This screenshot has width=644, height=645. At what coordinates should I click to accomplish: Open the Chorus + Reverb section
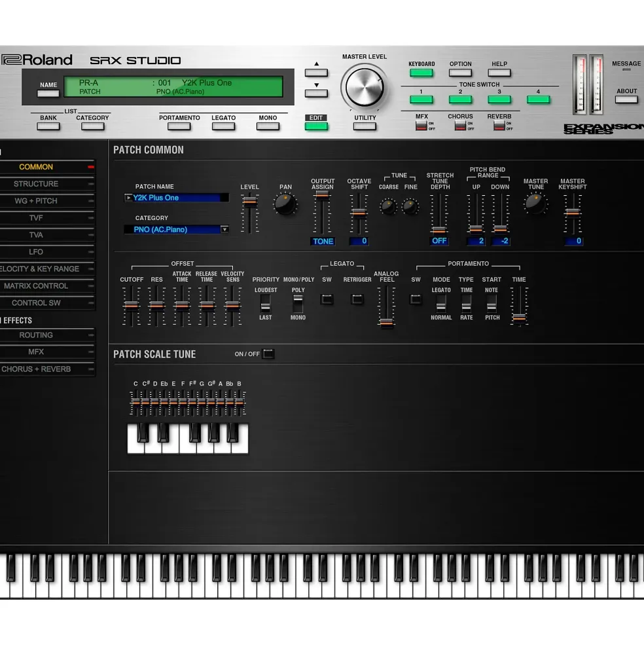point(47,369)
